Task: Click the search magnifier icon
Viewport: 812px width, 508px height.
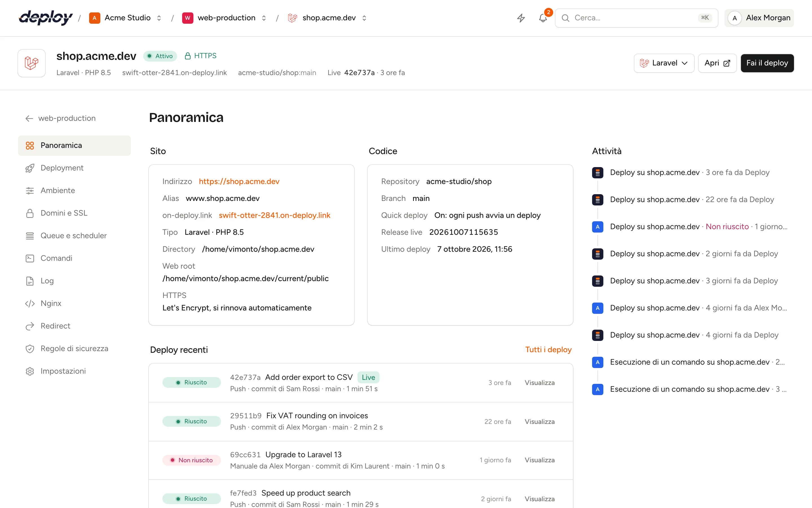Action: (x=565, y=18)
